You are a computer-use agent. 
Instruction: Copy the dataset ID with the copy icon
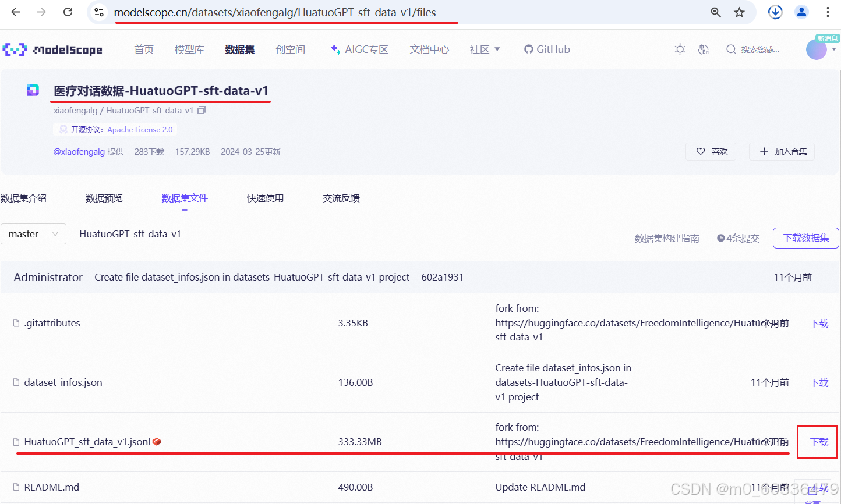click(202, 110)
